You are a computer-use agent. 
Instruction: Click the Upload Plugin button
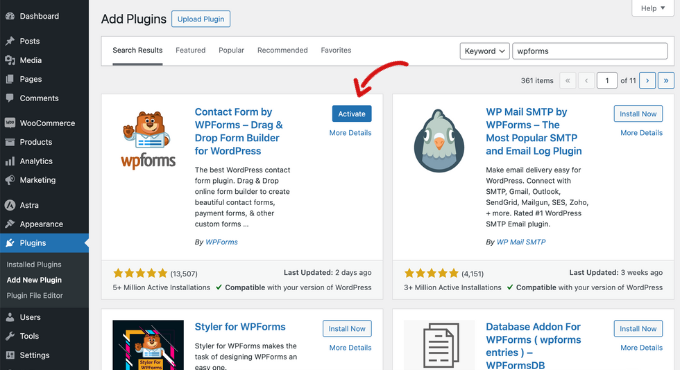click(201, 19)
